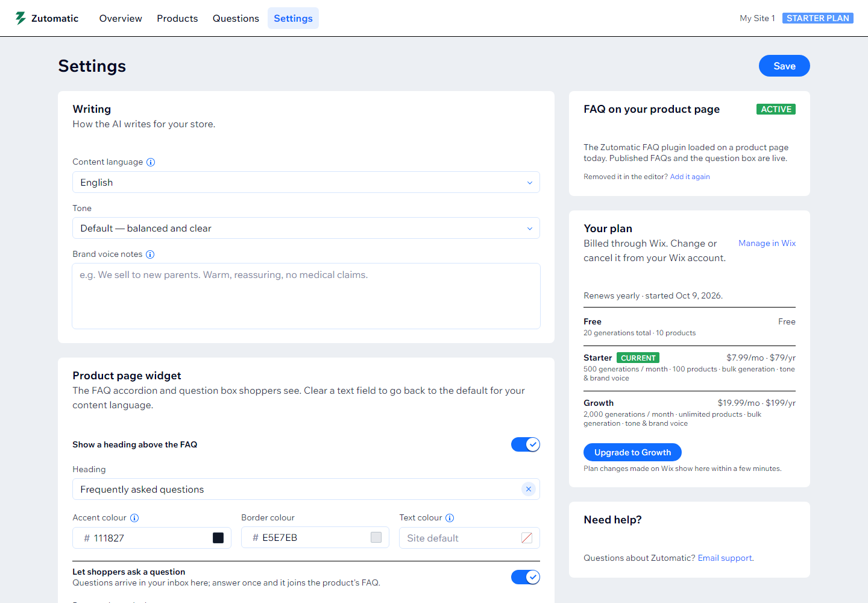The image size is (868, 603).
Task: Click the Add it again link
Action: (x=690, y=177)
